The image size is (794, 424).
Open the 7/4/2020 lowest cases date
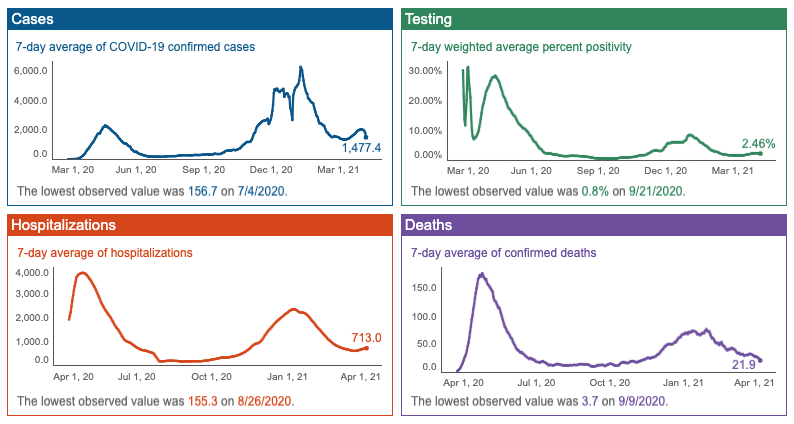261,191
